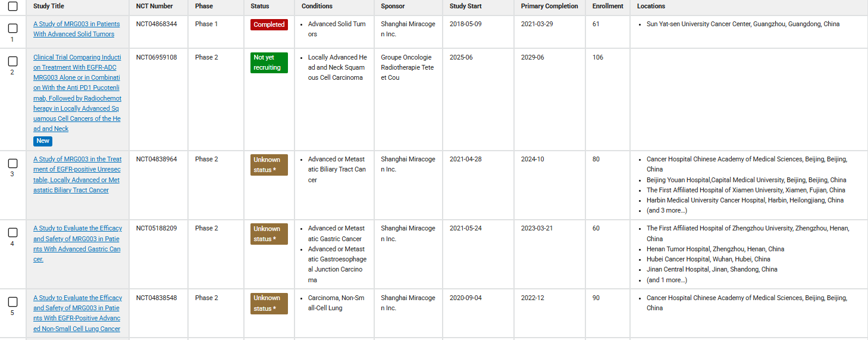This screenshot has width=868, height=340.
Task: Open the Biliary Tract Cancer study link
Action: 77,174
